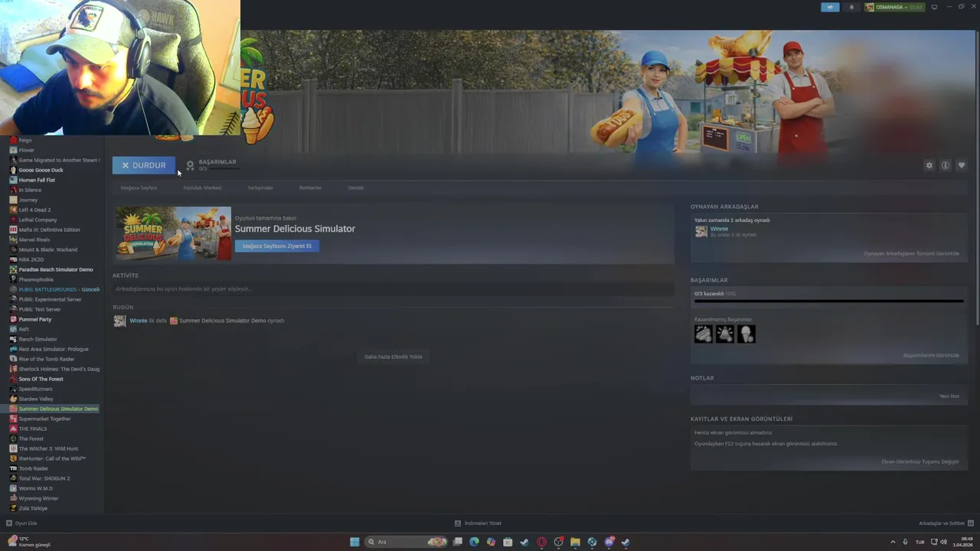
Task: Expand the OSMANAGA account dropdown
Action: [894, 7]
